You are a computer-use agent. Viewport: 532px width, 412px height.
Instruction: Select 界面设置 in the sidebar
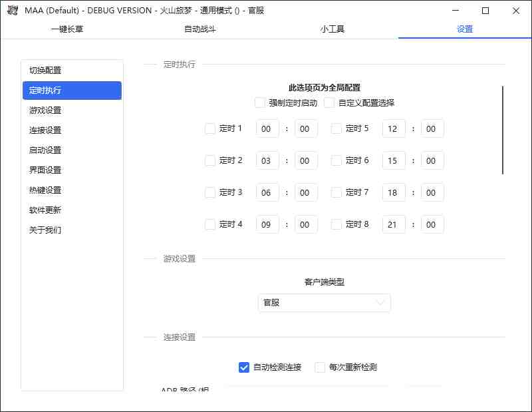pos(72,170)
